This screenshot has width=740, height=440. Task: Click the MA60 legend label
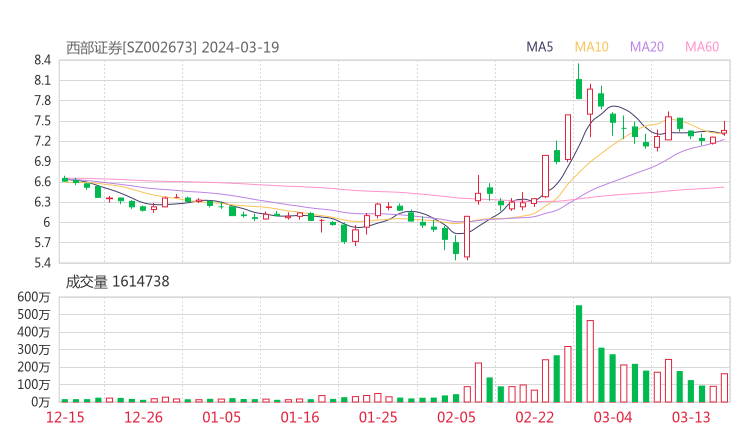coord(702,47)
